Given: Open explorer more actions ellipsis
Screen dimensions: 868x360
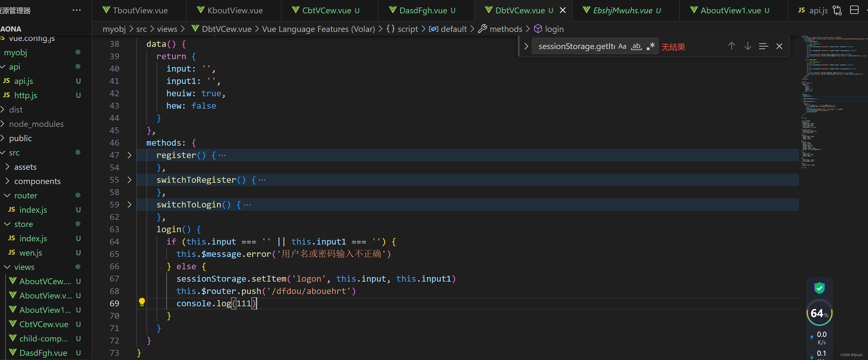Looking at the screenshot, I should [x=77, y=10].
